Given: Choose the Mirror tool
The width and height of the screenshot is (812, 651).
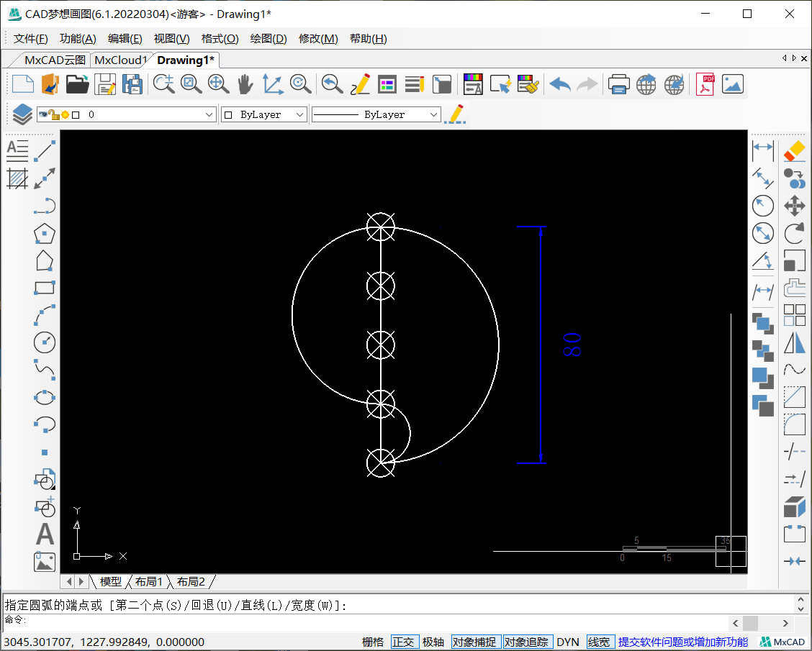Looking at the screenshot, I should click(795, 342).
